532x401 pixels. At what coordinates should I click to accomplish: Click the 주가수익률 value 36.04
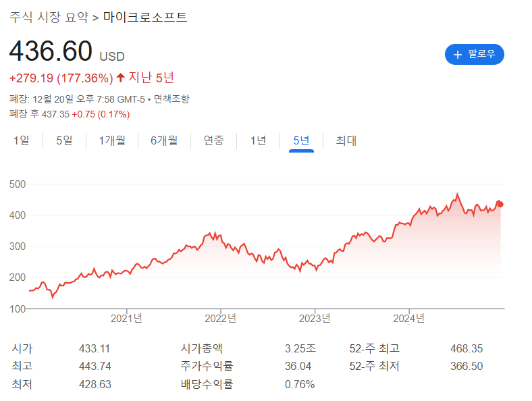coord(298,366)
